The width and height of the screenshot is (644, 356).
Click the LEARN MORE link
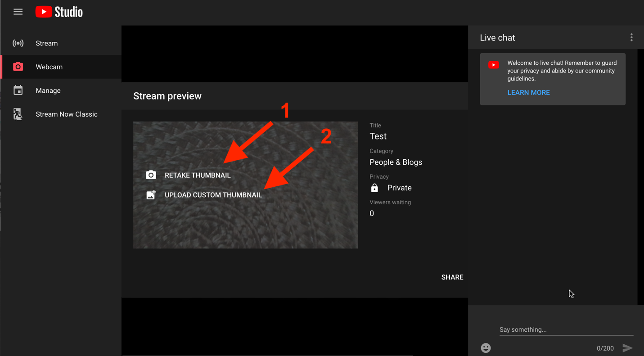coord(529,93)
